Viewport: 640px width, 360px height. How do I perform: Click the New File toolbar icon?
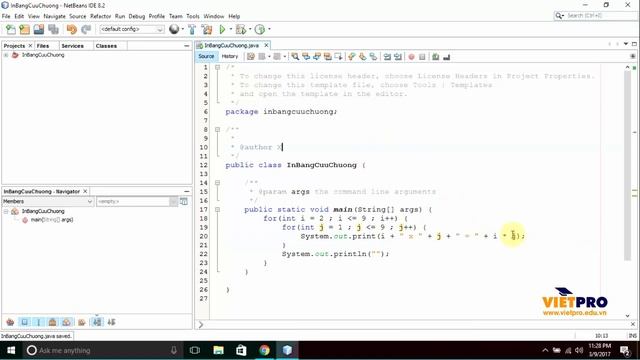(x=11, y=29)
